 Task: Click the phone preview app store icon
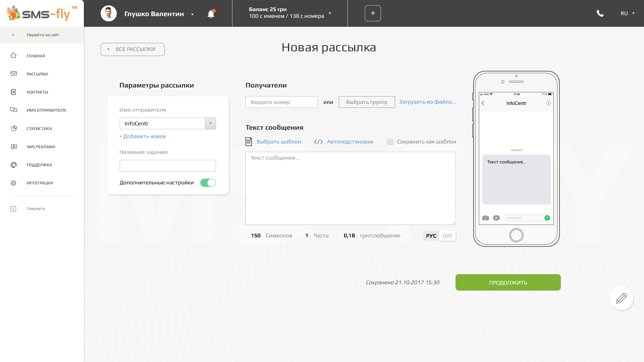497,218
